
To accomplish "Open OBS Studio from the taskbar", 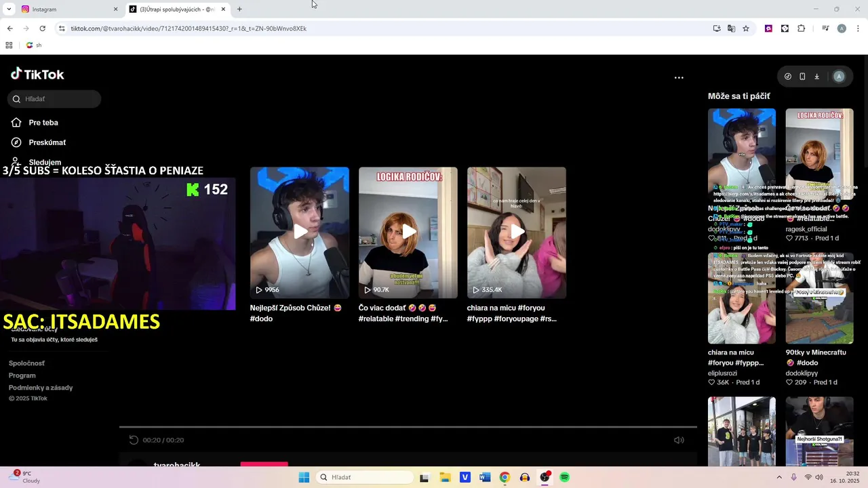I will 545,477.
